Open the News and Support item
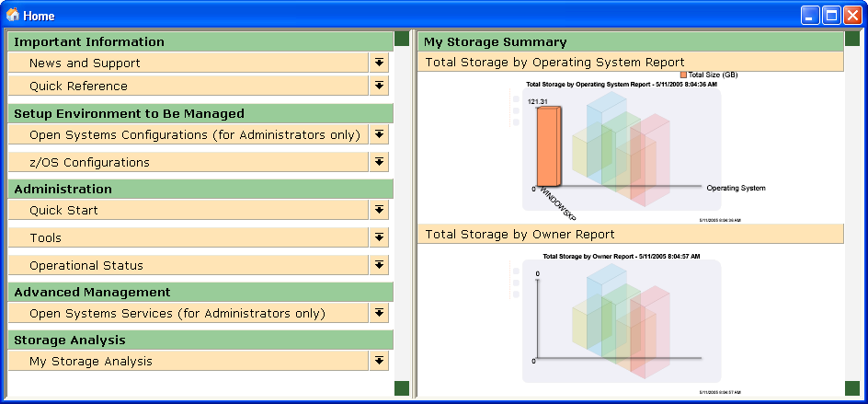868x404 pixels. (85, 63)
